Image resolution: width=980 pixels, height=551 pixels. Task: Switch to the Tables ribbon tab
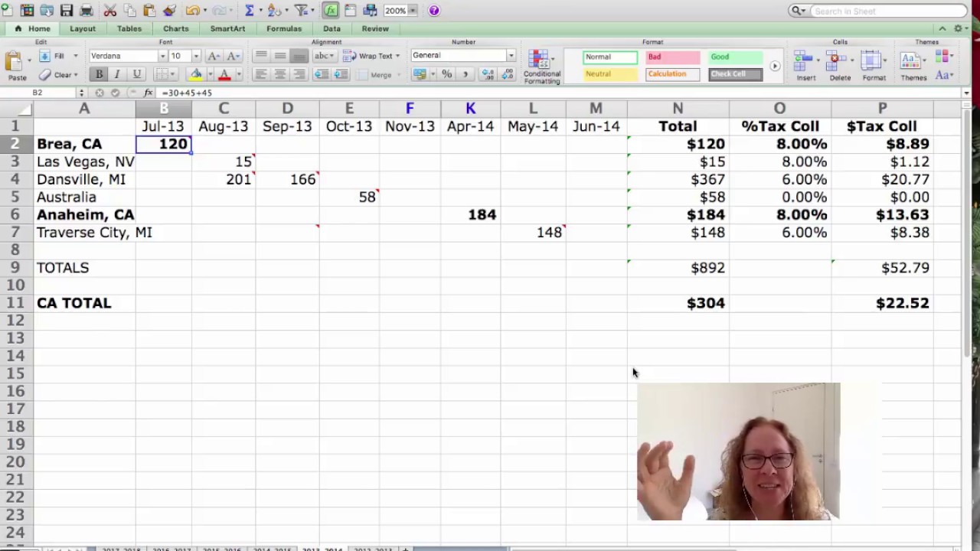[129, 28]
